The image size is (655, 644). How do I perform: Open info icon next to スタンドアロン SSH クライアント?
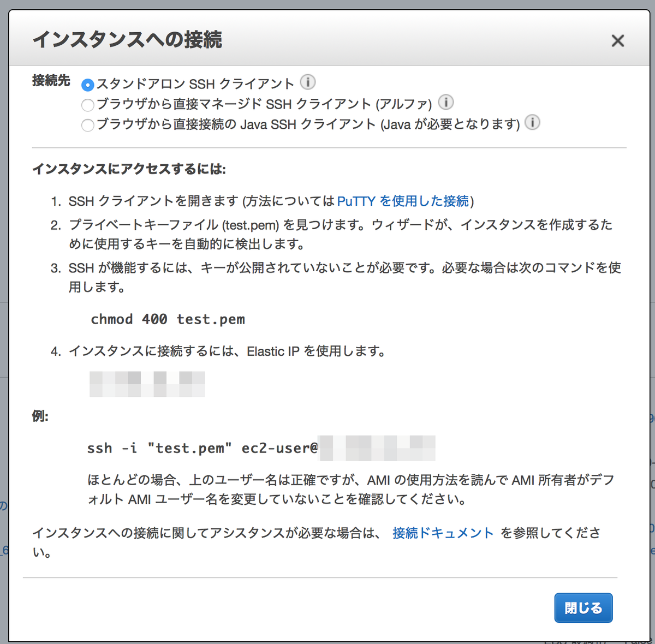coord(308,82)
